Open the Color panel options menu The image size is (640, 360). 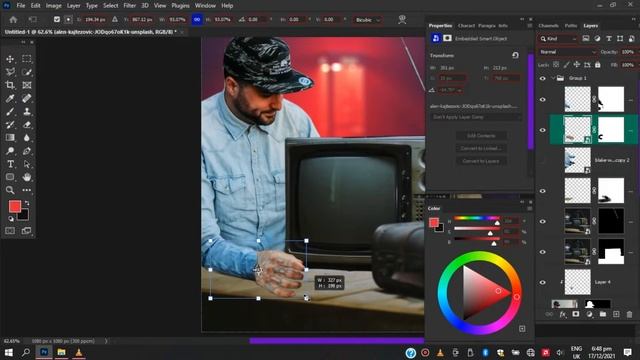[529, 209]
